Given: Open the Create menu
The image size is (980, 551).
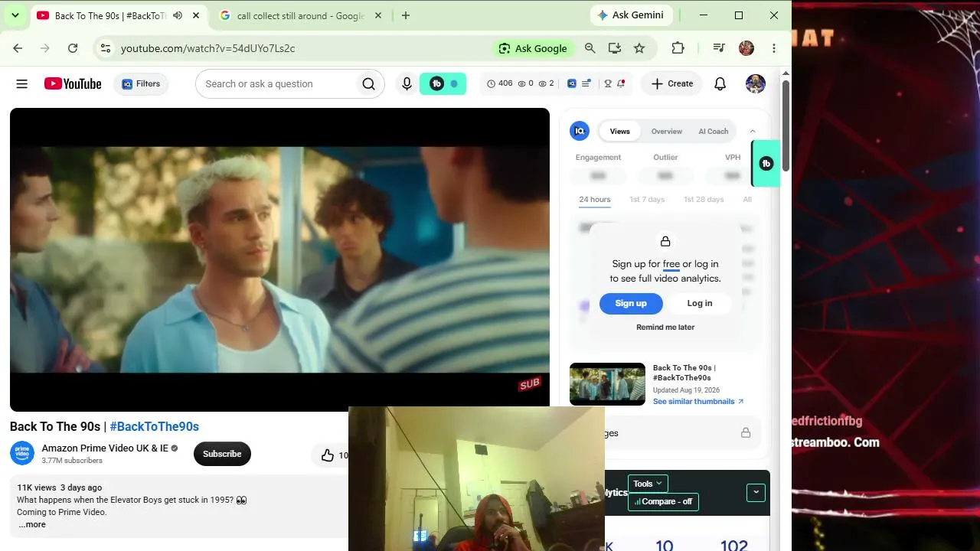Looking at the screenshot, I should (x=671, y=84).
